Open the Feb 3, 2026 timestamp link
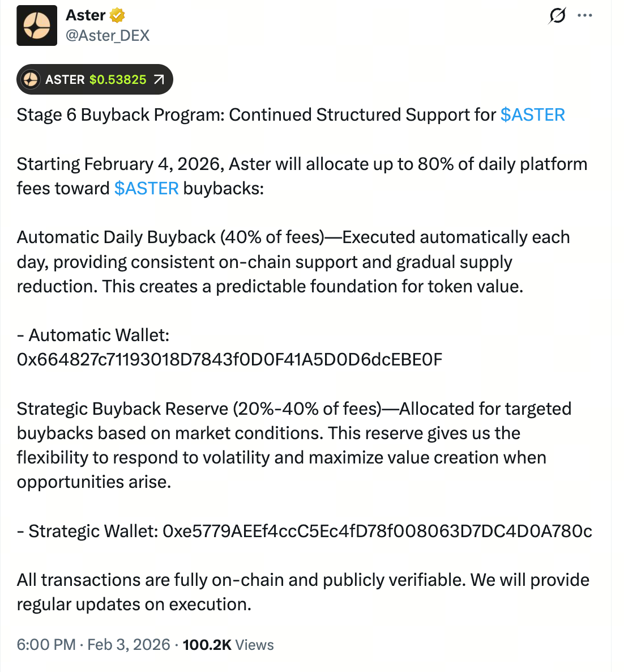Viewport: 624px width, 672px height. [128, 644]
